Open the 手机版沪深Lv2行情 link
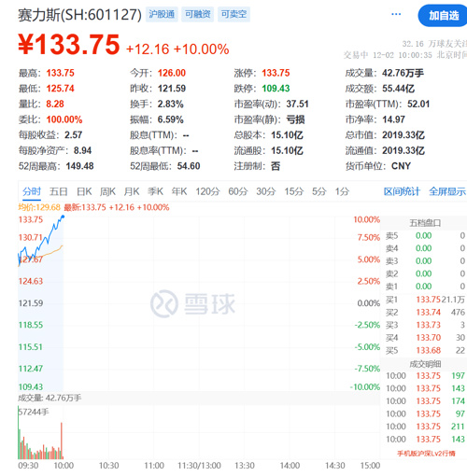Screen dimensions: 467x476 pos(426,454)
